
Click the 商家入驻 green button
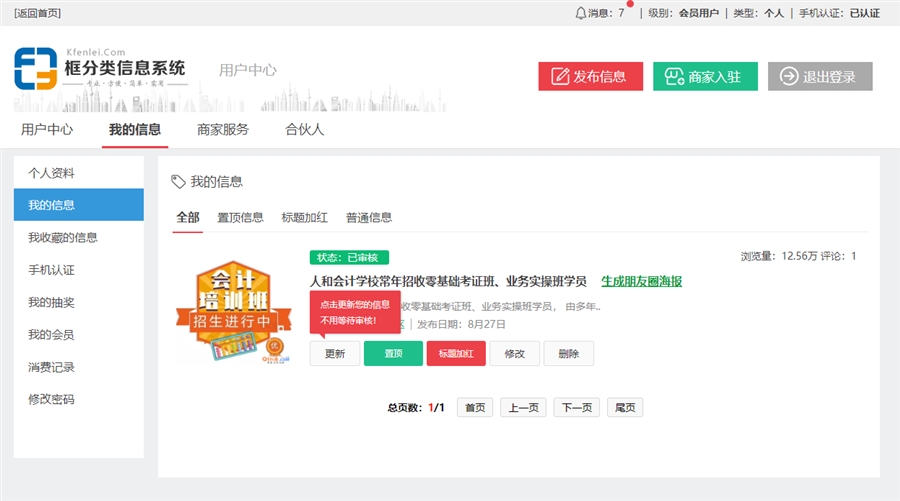[705, 77]
